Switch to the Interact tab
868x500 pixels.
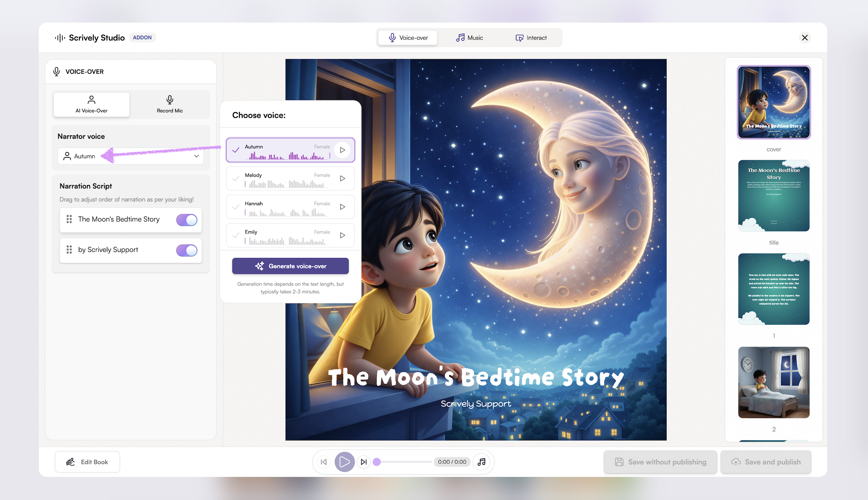pos(531,38)
